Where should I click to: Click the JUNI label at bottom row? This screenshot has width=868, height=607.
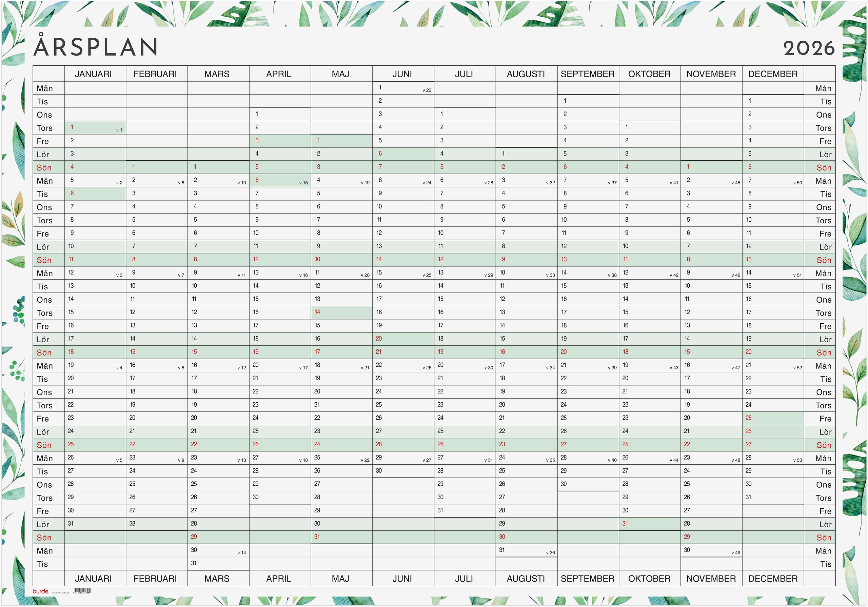tap(402, 579)
